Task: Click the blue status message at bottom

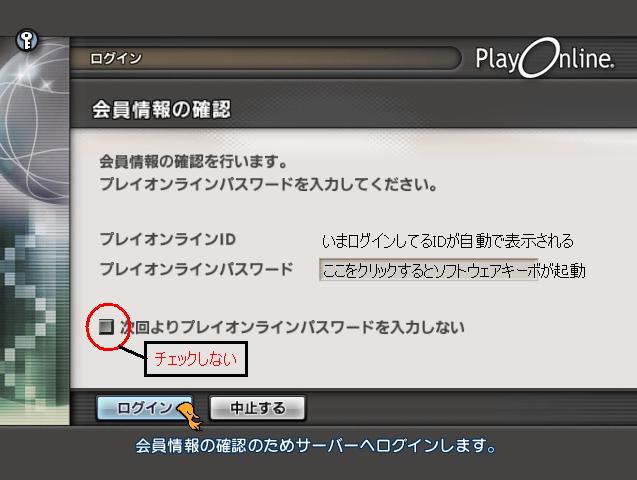Action: tap(316, 446)
